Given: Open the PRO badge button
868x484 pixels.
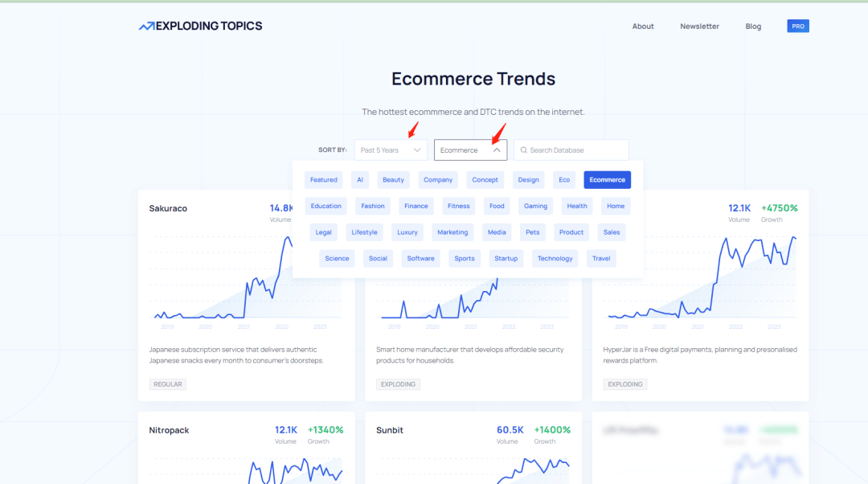Looking at the screenshot, I should [797, 26].
